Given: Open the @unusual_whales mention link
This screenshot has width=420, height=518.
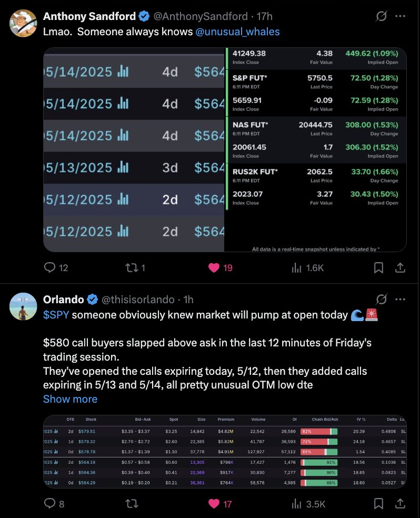Looking at the screenshot, I should 237,32.
